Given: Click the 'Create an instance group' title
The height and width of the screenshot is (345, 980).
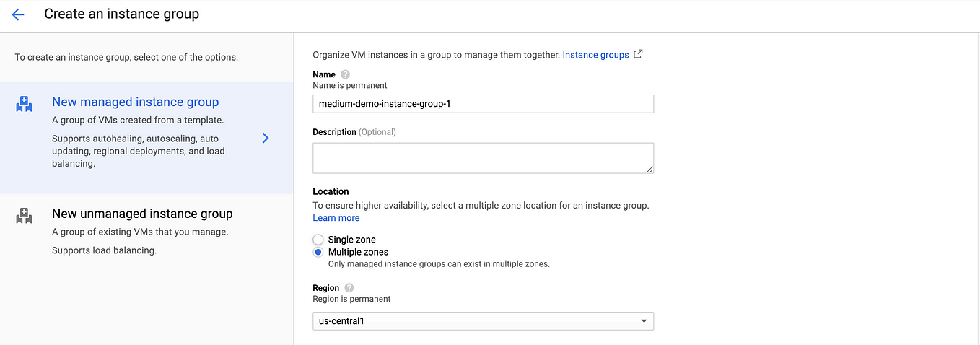Looking at the screenshot, I should point(122,14).
